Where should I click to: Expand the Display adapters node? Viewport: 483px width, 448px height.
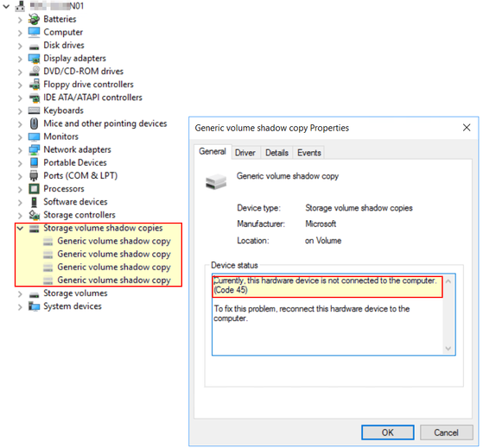click(20, 59)
